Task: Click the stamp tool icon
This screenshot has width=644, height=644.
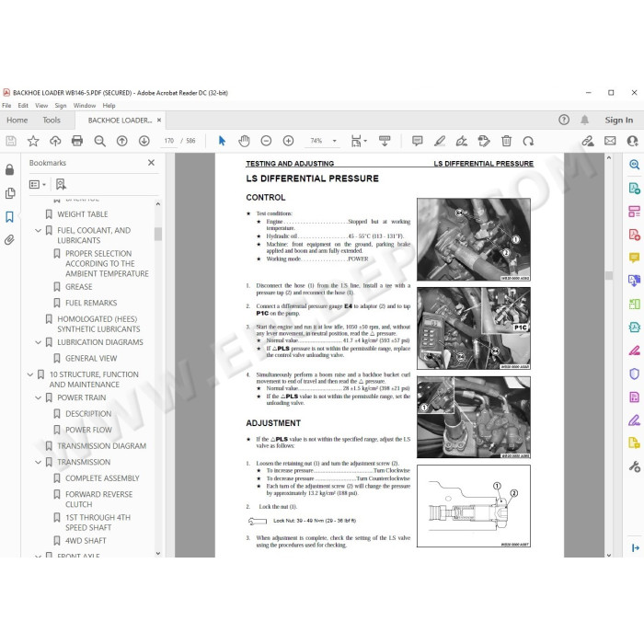Action: [484, 142]
